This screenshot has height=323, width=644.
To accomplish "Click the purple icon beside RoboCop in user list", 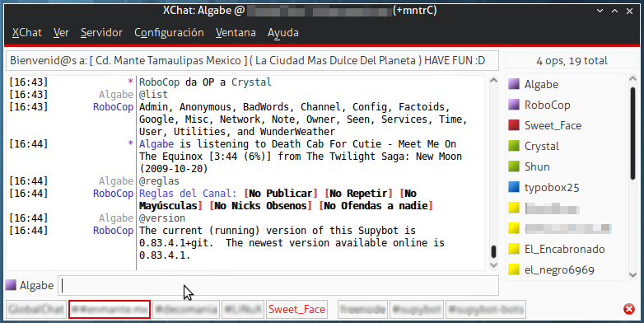I will [514, 105].
